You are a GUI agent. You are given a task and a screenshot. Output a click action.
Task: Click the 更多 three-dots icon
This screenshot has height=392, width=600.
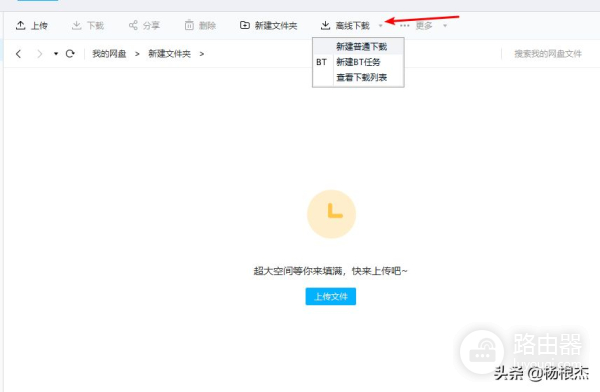pos(404,26)
